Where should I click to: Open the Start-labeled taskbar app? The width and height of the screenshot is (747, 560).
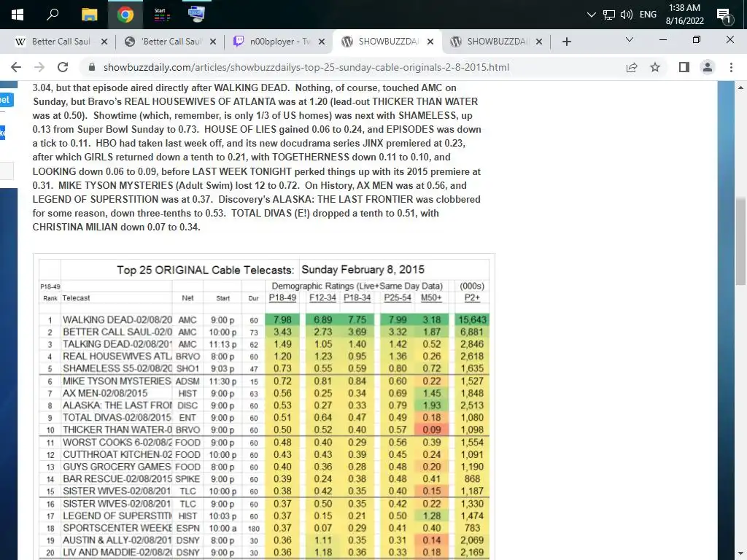pyautogui.click(x=161, y=15)
